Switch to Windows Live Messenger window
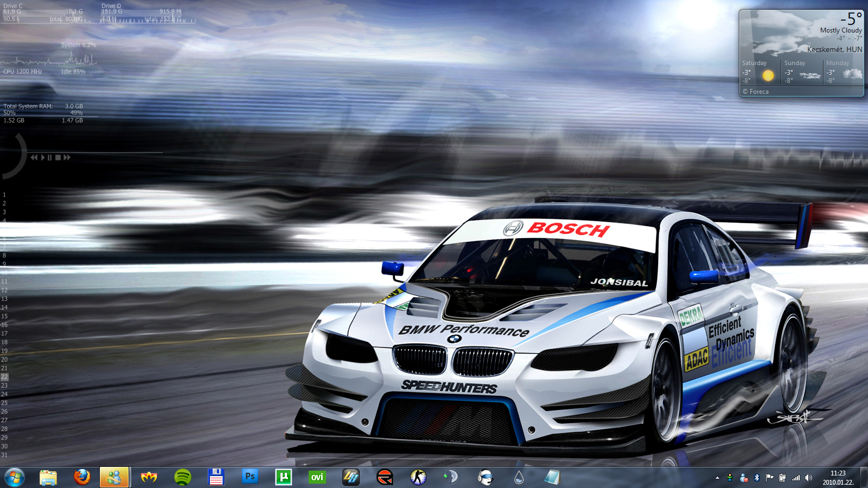The width and height of the screenshot is (868, 488). pos(114,477)
